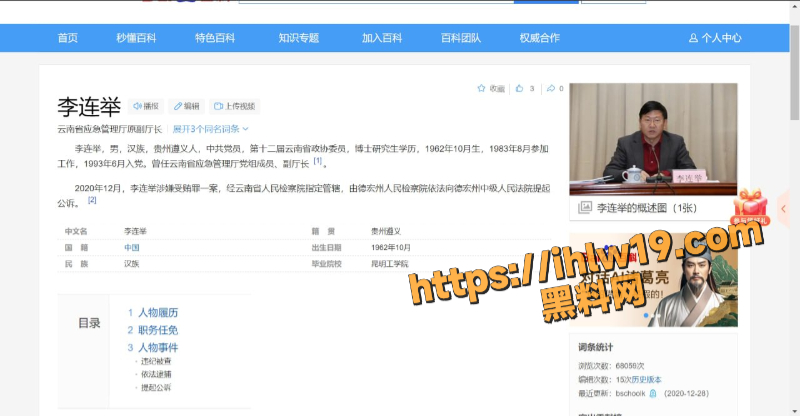
Task: Click the 编辑 pencil button
Action: pos(187,106)
